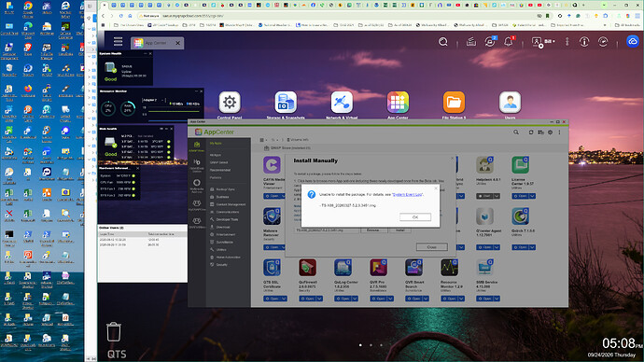Click OK in the install error dialog
The height and width of the screenshot is (362, 644).
[x=415, y=217]
